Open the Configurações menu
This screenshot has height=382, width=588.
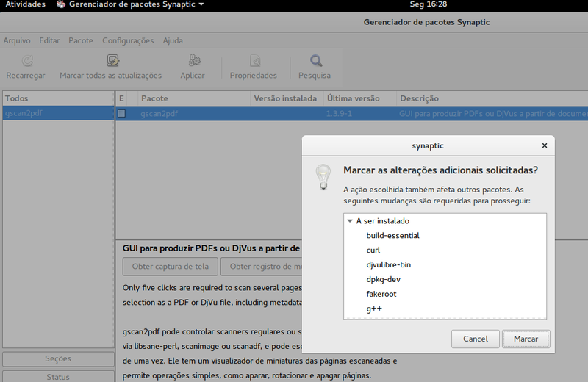(x=128, y=40)
